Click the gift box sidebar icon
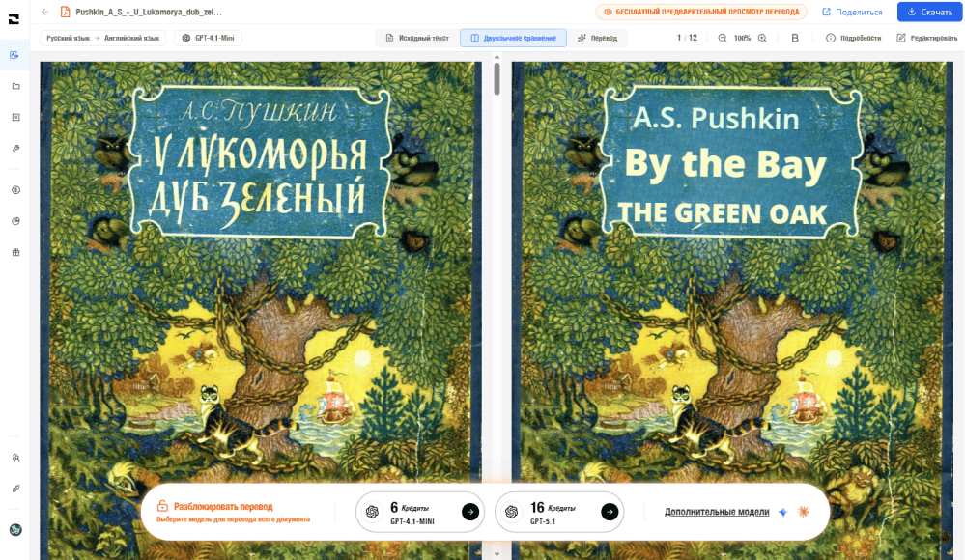The image size is (965, 560). pyautogui.click(x=16, y=252)
